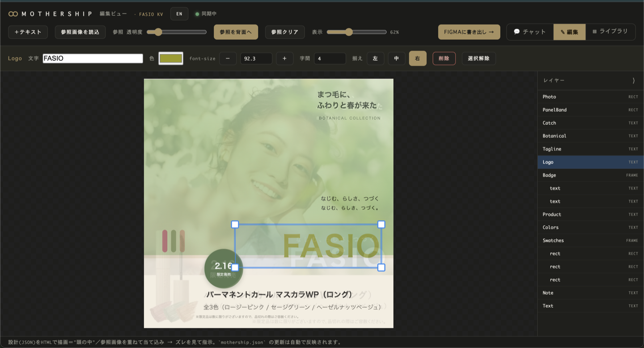Select the Catch layer
The height and width of the screenshot is (348, 644).
tap(590, 123)
